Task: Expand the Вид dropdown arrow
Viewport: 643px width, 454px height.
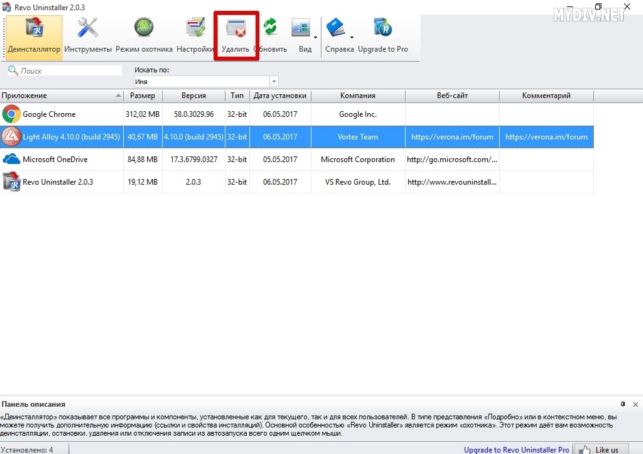Action: click(315, 38)
